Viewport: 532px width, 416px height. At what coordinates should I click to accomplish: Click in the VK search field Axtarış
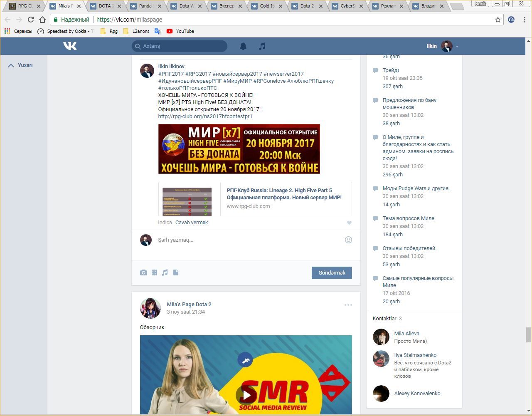(180, 46)
